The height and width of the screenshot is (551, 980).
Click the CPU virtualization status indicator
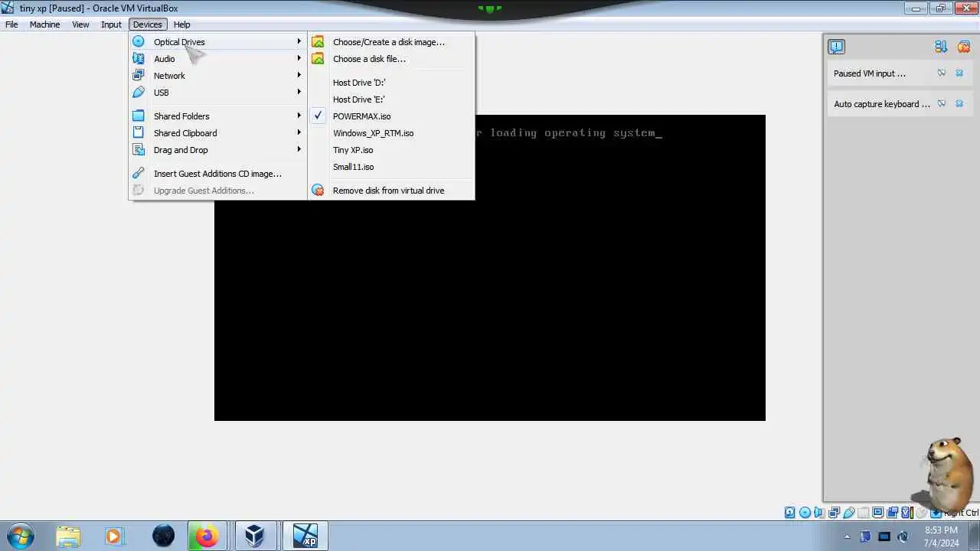pyautogui.click(x=906, y=513)
